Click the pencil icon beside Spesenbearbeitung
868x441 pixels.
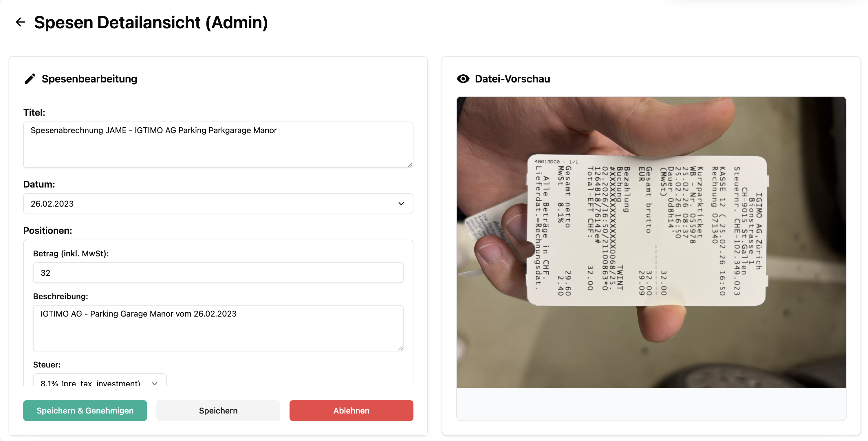[x=30, y=79]
